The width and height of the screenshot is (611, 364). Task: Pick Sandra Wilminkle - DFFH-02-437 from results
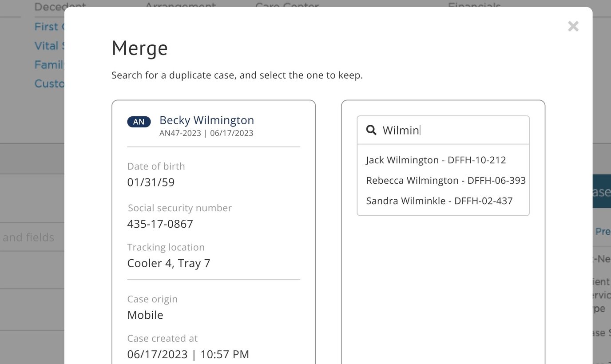[439, 201]
